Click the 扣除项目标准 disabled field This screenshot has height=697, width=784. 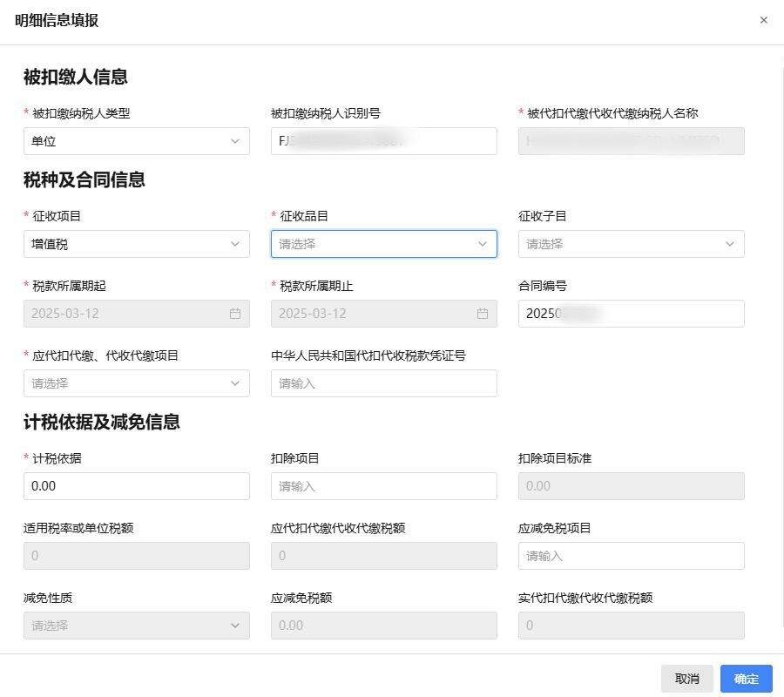pos(631,486)
